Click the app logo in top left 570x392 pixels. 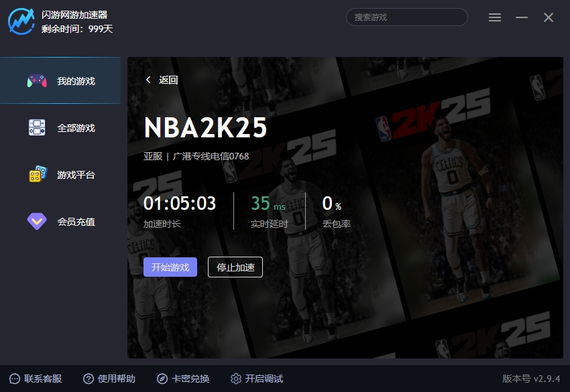tap(21, 20)
